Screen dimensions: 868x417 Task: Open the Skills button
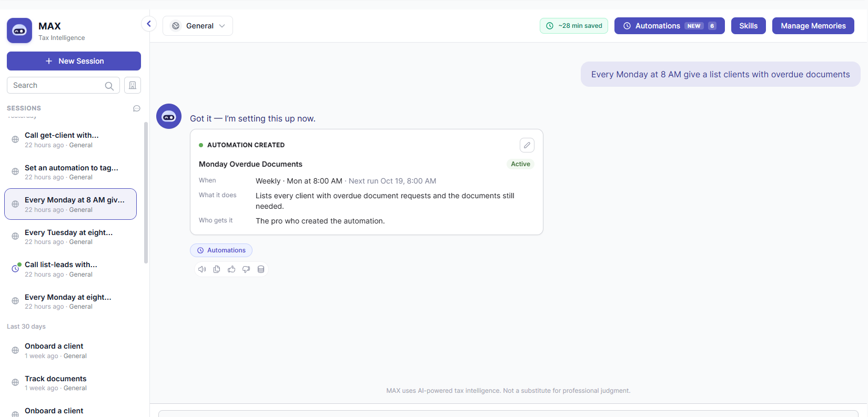pos(749,26)
